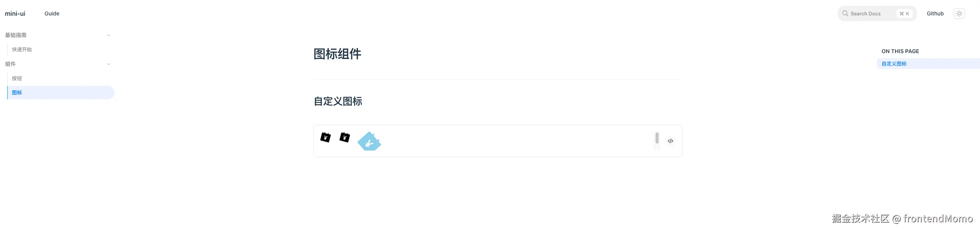Collapse the 组件 sidebar section
Viewport: 980px width, 231px height.
click(x=108, y=64)
